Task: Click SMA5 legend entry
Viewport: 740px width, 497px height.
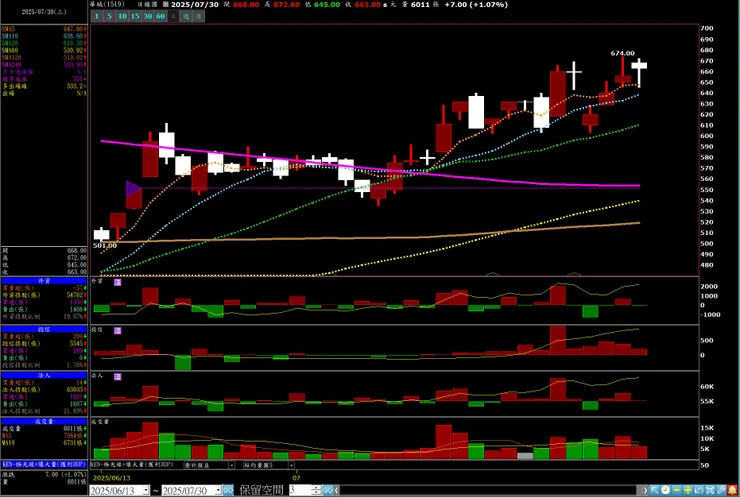Action: click(44, 29)
